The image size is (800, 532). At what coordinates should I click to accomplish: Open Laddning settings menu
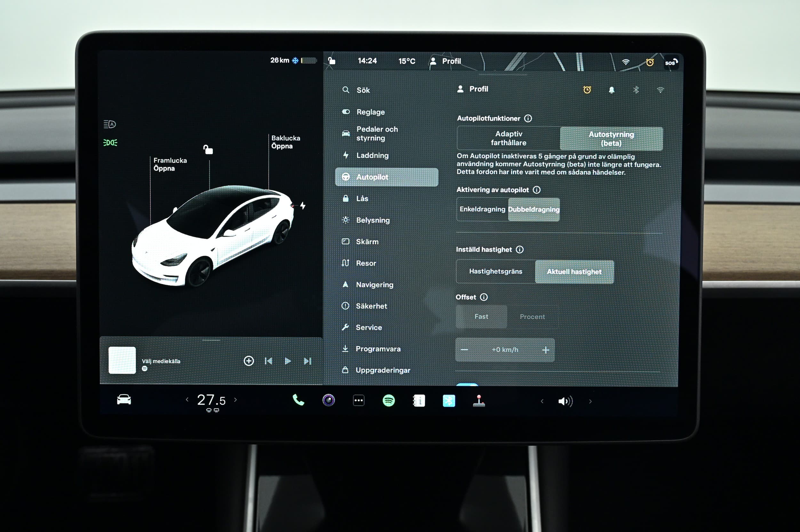(372, 155)
